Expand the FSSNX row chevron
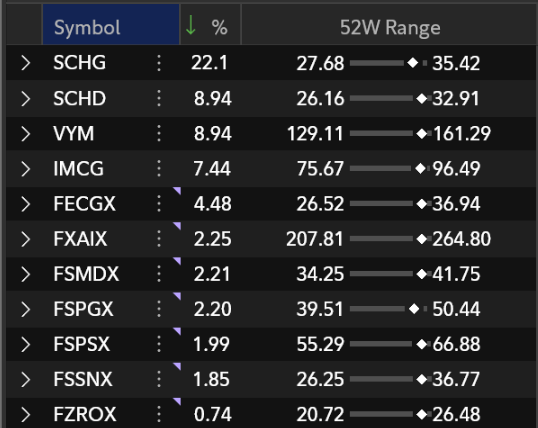 point(25,380)
